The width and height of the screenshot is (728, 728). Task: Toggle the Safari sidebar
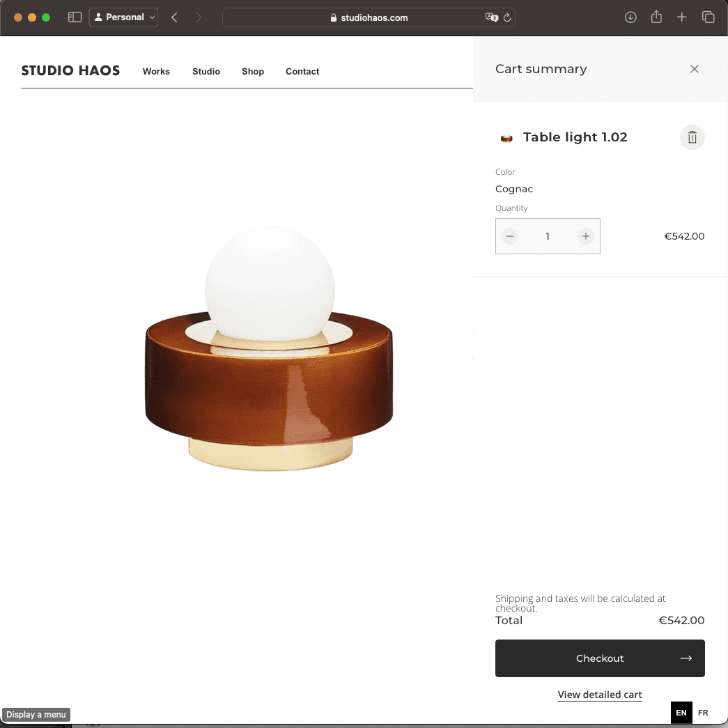click(75, 17)
